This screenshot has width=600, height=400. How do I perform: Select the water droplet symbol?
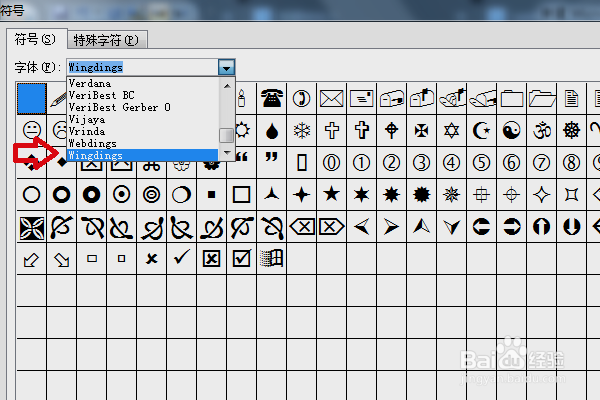pos(272,131)
